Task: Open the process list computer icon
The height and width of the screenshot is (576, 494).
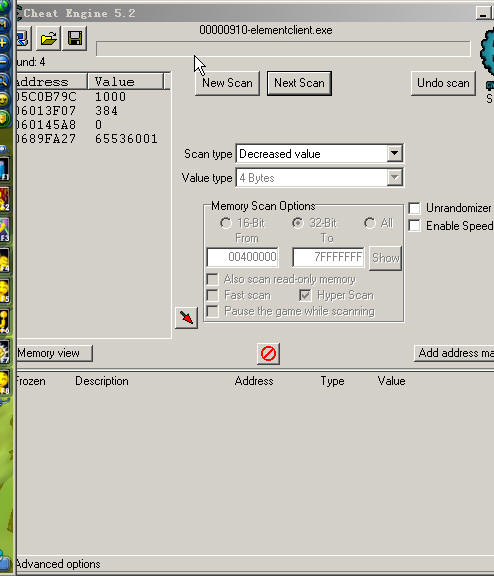Action: coord(24,38)
